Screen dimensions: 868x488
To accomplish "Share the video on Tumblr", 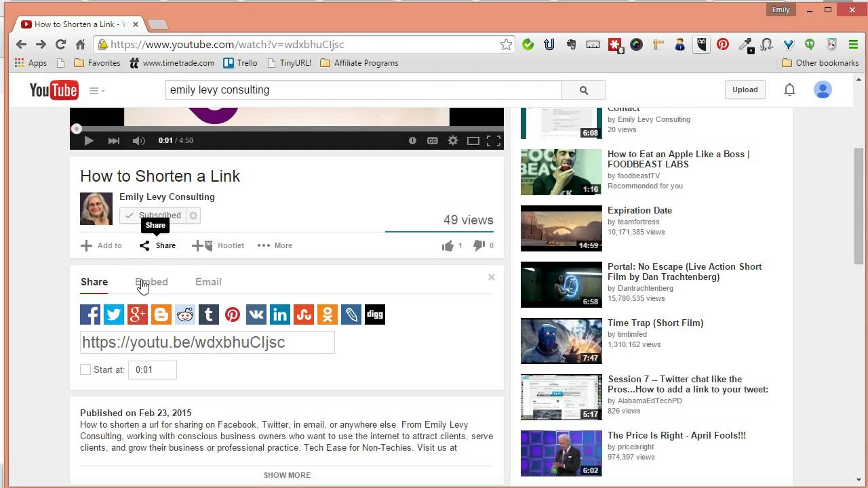I will point(209,314).
